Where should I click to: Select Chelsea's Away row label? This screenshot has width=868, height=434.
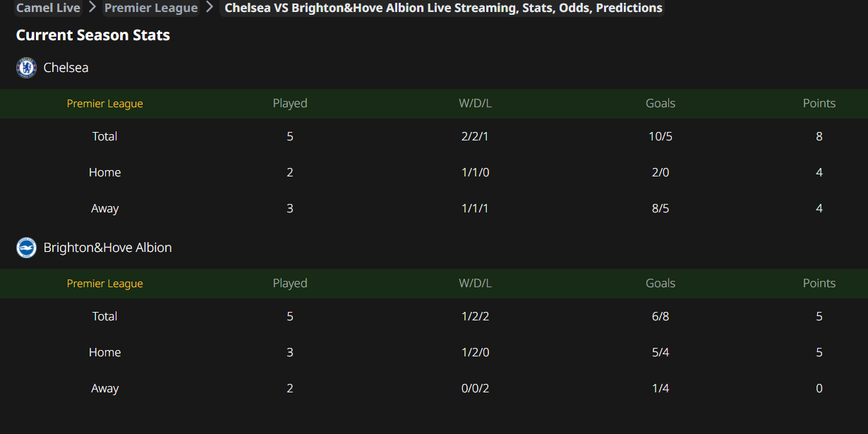coord(105,208)
